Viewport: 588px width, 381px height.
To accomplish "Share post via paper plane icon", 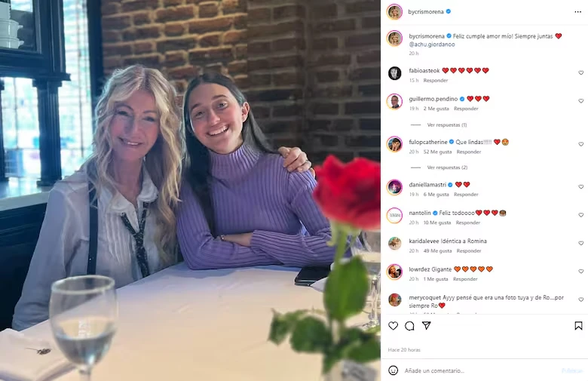I will [x=427, y=325].
